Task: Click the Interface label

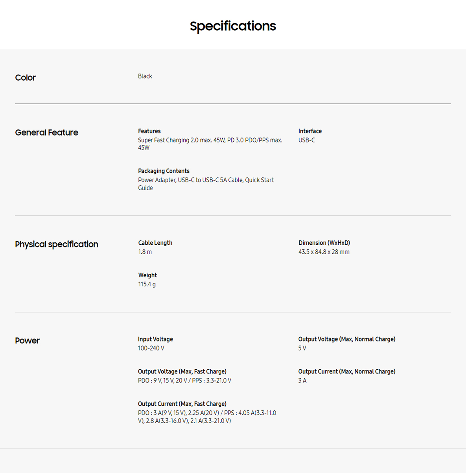Action: 310,131
